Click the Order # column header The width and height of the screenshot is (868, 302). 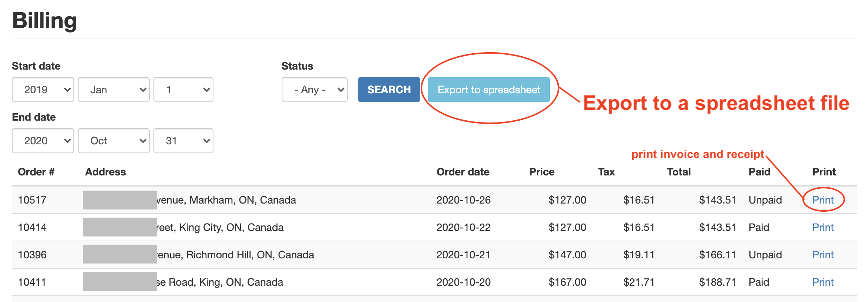36,172
